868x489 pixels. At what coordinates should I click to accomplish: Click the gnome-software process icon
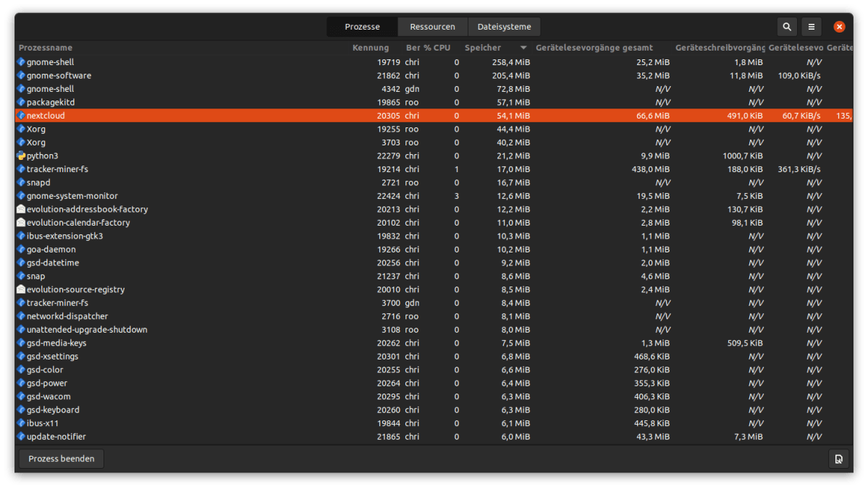21,76
